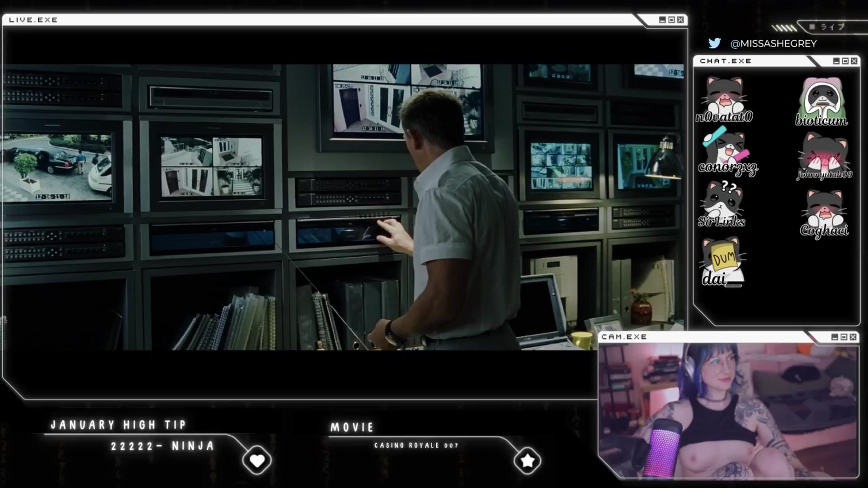868x488 pixels.
Task: Click the star icon beside the Movie panel
Action: (x=527, y=460)
